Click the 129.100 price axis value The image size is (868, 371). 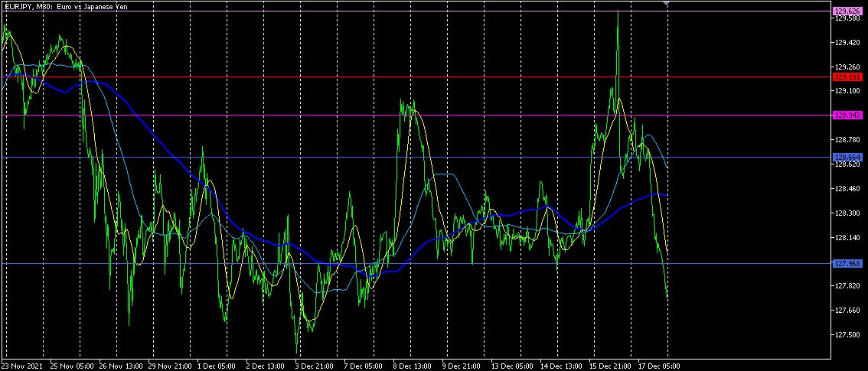point(847,91)
